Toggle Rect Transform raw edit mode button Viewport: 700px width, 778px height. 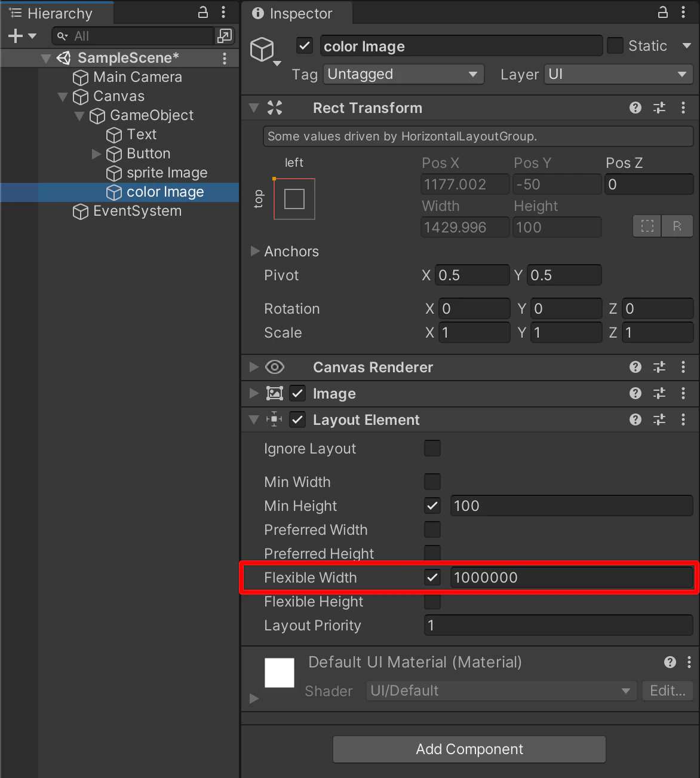(677, 226)
